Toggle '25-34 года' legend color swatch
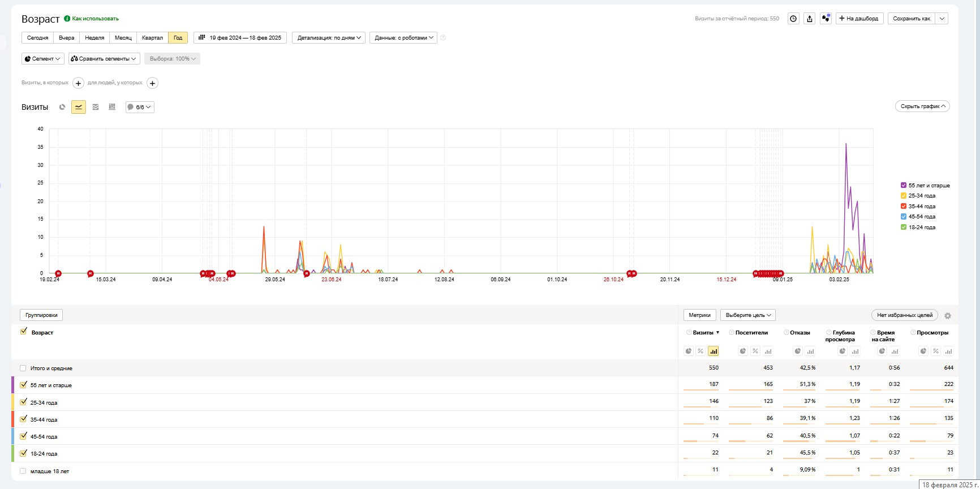The width and height of the screenshot is (980, 489). pyautogui.click(x=904, y=196)
